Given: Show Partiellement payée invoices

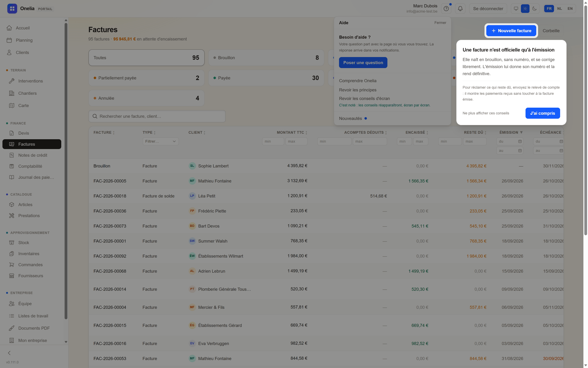Looking at the screenshot, I should 146,78.
